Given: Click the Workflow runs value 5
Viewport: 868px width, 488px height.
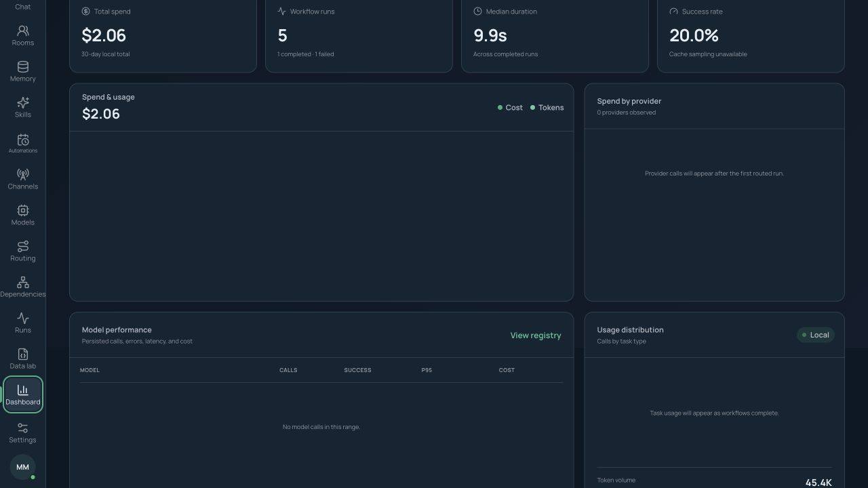Looking at the screenshot, I should click(282, 35).
